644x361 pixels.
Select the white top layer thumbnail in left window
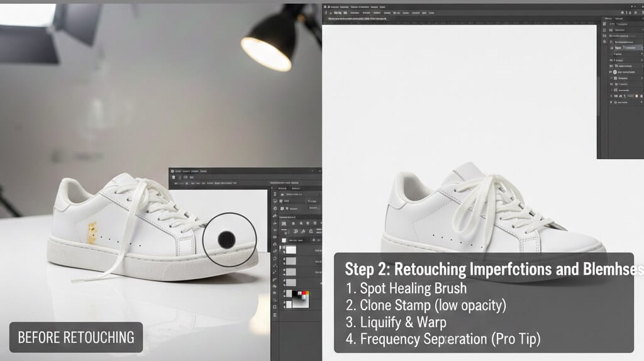point(291,250)
